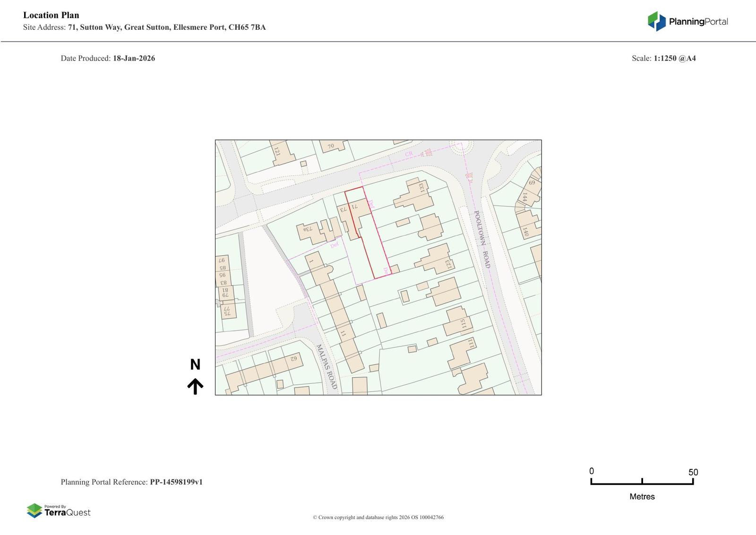Click the PlanningPortal logo
Image resolution: width=756 pixels, height=535 pixels.
pos(687,21)
